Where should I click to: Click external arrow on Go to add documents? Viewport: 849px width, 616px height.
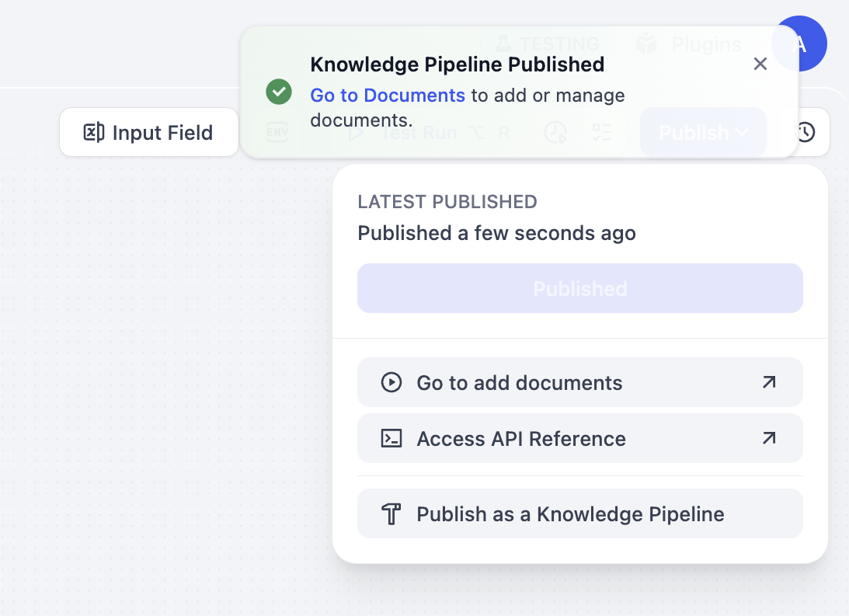pyautogui.click(x=769, y=382)
